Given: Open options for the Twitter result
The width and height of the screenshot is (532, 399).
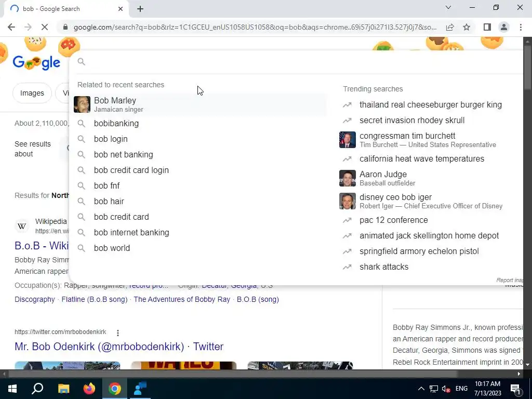Looking at the screenshot, I should pos(118,332).
